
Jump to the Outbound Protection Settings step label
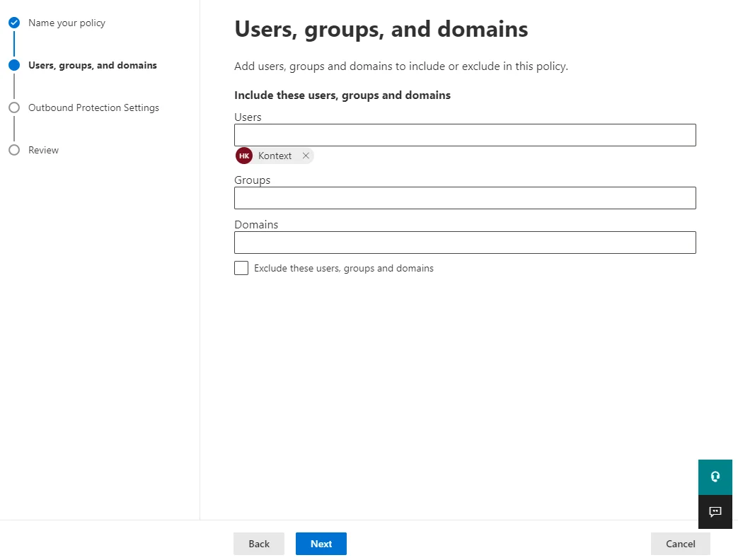pos(93,107)
